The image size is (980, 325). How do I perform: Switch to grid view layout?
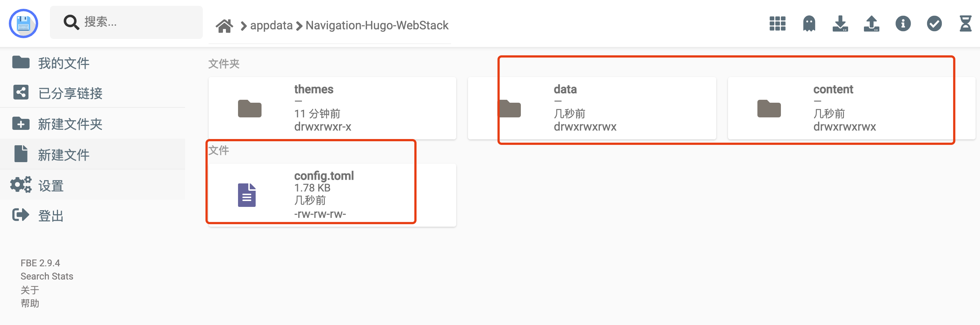pyautogui.click(x=777, y=23)
